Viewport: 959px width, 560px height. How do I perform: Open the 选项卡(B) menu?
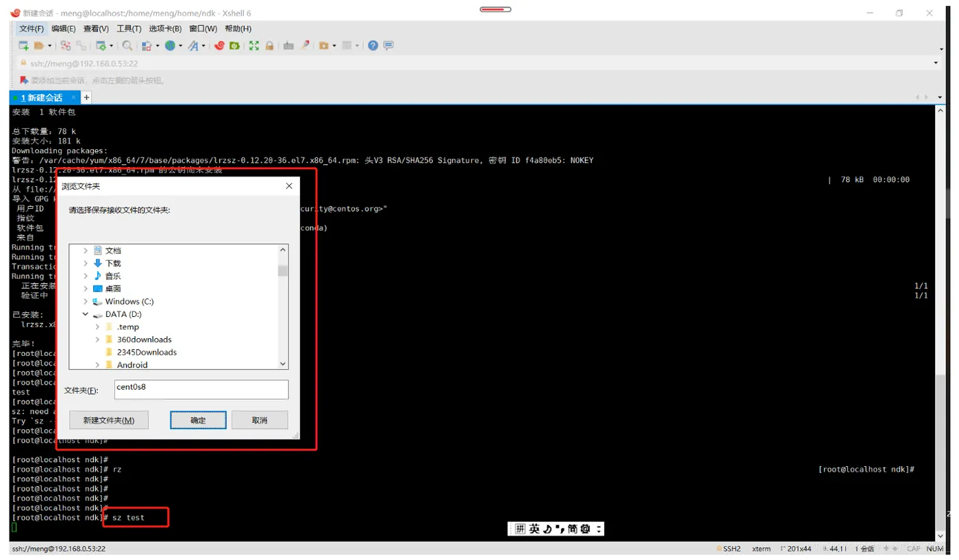click(x=165, y=29)
